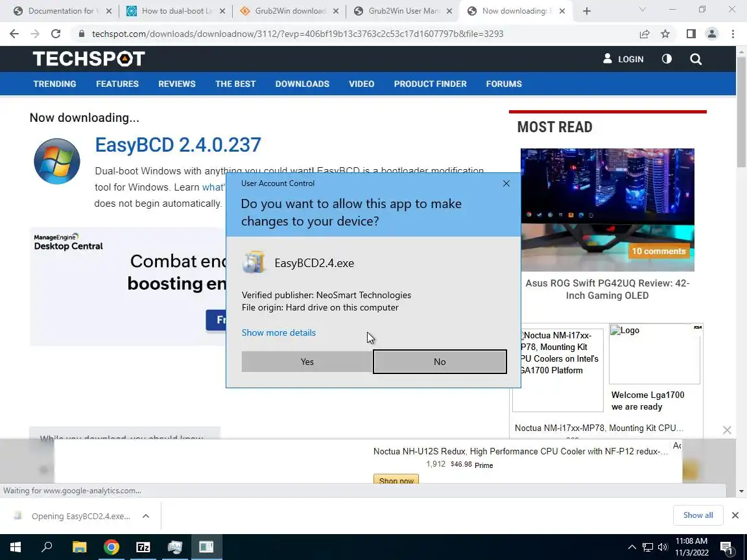747x560 pixels.
Task: Click Shop now ad button
Action: pyautogui.click(x=396, y=479)
